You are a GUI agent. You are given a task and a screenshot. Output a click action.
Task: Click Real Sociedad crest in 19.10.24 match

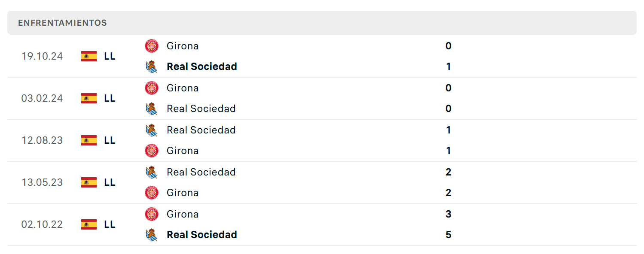click(152, 67)
